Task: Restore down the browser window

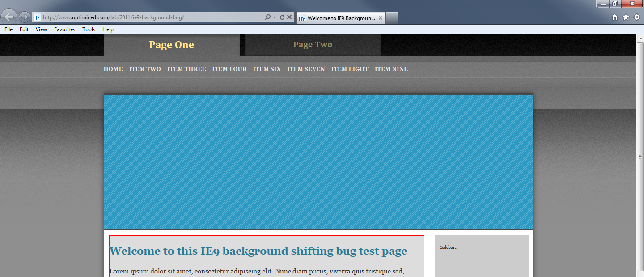Action: point(615,4)
